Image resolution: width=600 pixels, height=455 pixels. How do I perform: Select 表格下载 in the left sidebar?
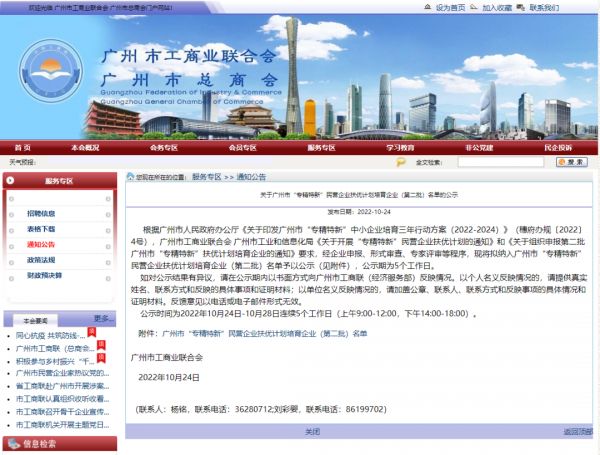click(41, 229)
